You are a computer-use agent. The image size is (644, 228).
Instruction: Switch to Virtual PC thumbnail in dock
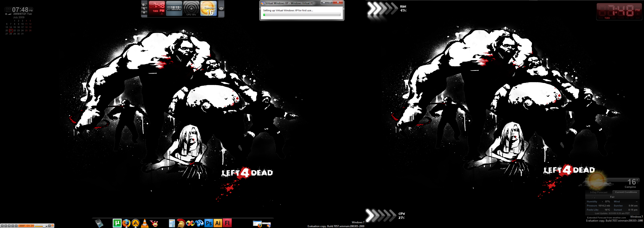[x=267, y=224]
